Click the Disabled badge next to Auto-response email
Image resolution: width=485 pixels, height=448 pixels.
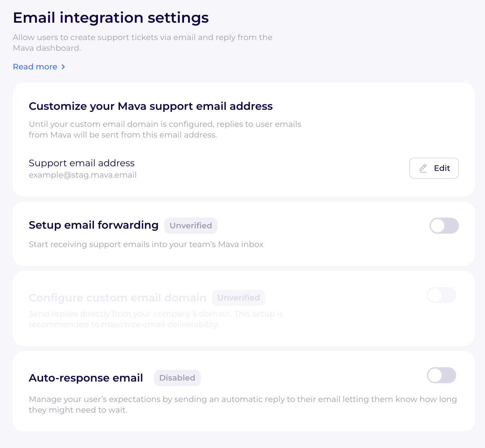(177, 378)
